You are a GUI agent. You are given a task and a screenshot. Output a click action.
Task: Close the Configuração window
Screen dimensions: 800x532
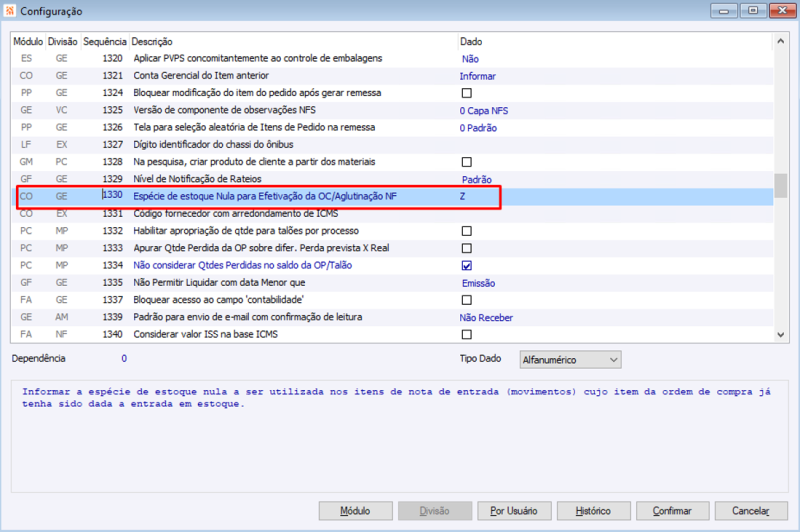pos(782,11)
